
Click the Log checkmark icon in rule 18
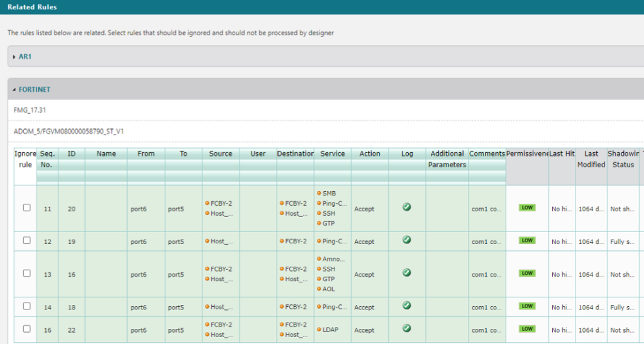[x=406, y=306]
